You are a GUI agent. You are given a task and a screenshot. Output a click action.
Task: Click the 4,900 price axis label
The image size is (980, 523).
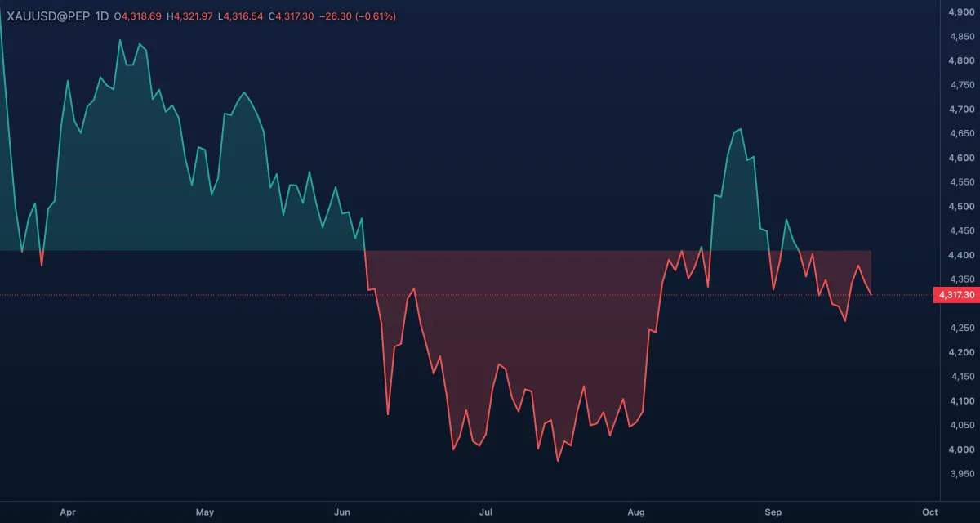pos(961,11)
